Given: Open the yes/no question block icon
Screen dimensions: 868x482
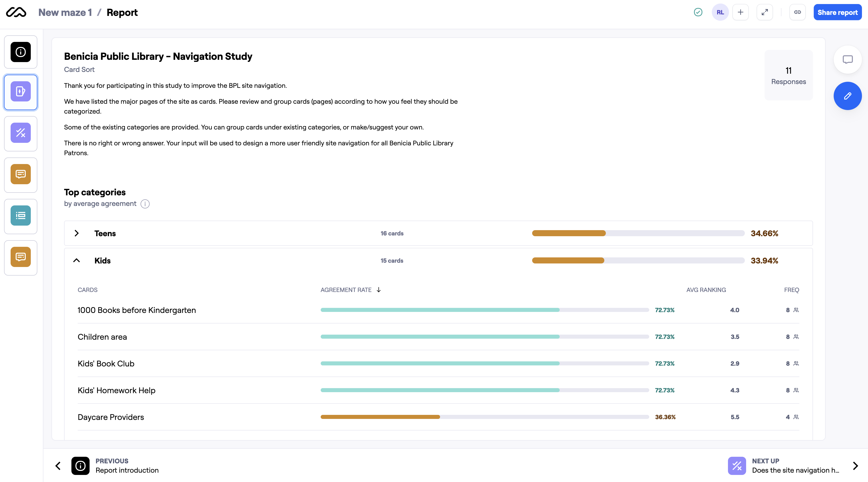Looking at the screenshot, I should tap(20, 133).
